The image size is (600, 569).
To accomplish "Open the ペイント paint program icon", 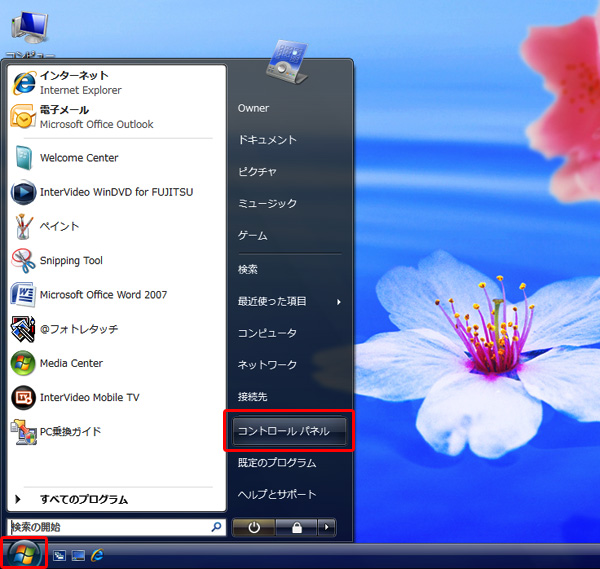I will pos(23,226).
